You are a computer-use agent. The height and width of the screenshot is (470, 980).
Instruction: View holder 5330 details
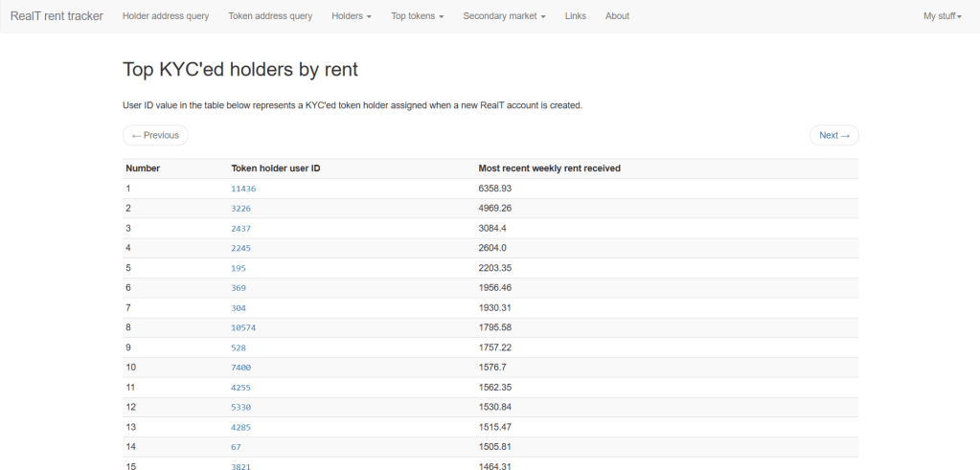240,408
